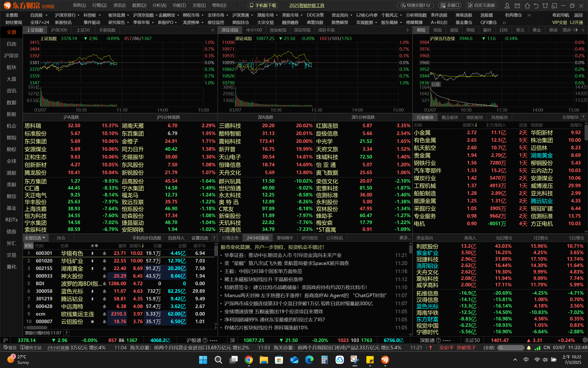Open the 分析(A) menu
The image size is (588, 368).
(x=159, y=5)
